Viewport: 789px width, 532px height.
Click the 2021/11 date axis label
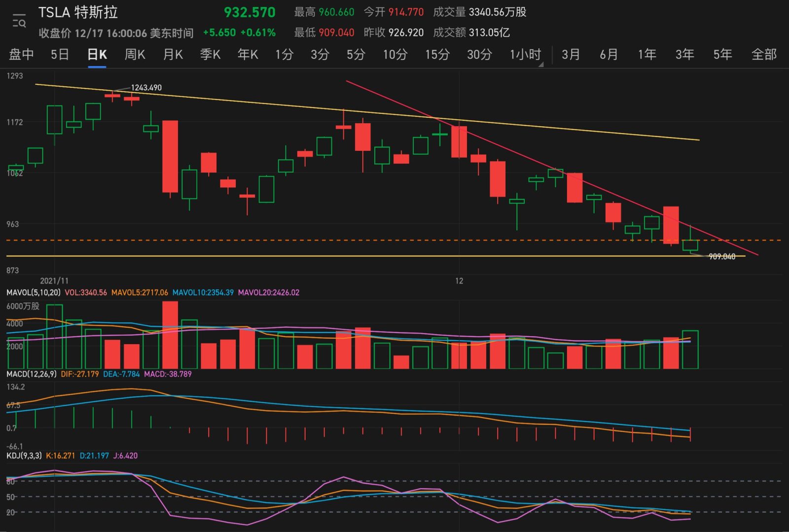[x=54, y=281]
